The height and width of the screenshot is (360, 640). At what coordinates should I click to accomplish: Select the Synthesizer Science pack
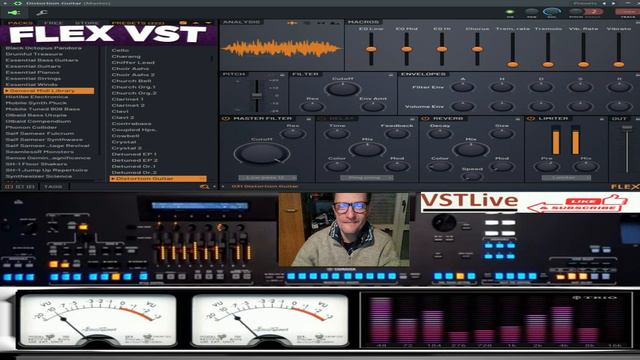pyautogui.click(x=39, y=176)
